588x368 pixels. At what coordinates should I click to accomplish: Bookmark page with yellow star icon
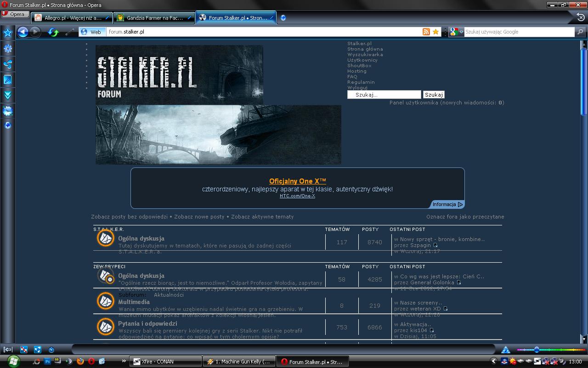pos(435,32)
